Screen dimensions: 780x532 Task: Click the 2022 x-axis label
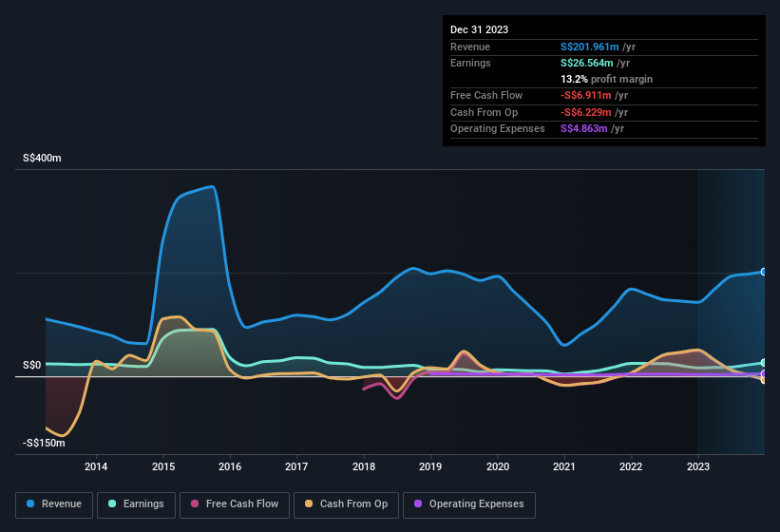631,466
